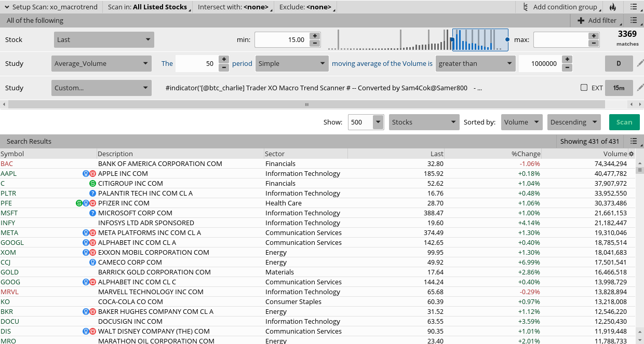The image size is (644, 344).
Task: Click the 15m aggregation period button
Action: point(619,88)
